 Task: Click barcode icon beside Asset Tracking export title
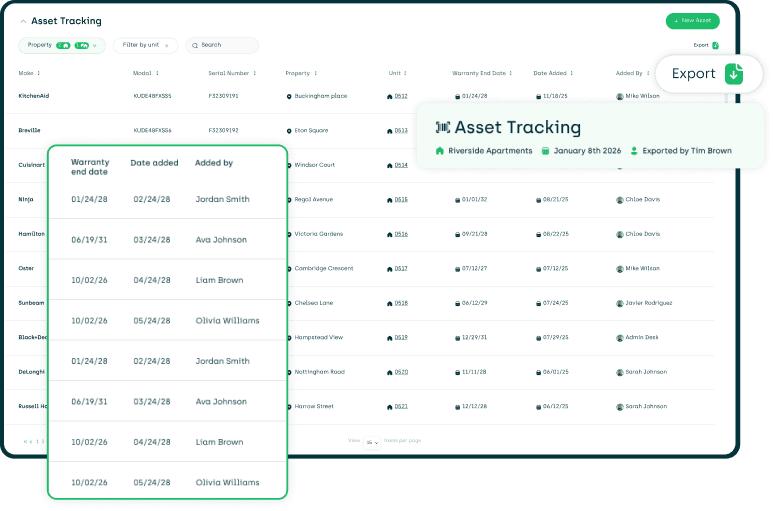[x=443, y=128]
